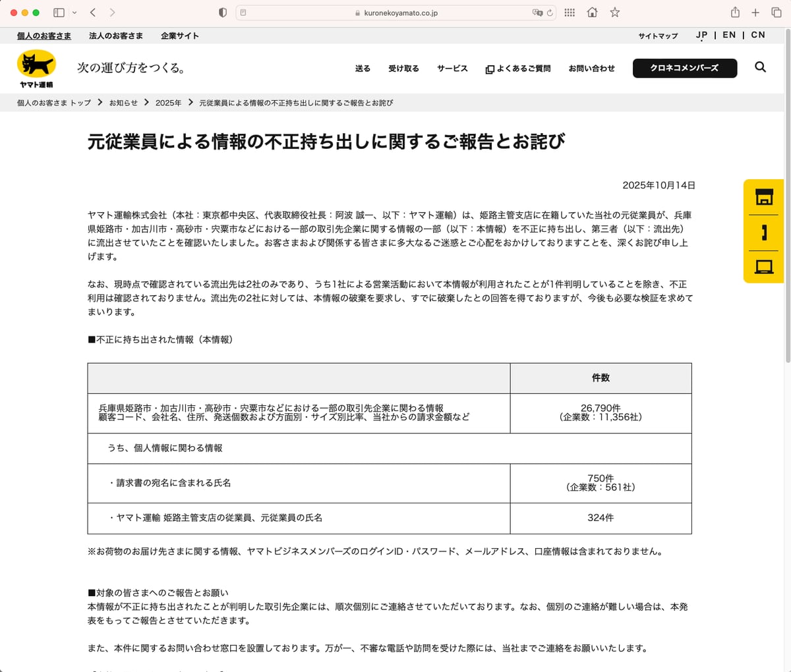Select the 法人のお客さま tab

click(116, 36)
